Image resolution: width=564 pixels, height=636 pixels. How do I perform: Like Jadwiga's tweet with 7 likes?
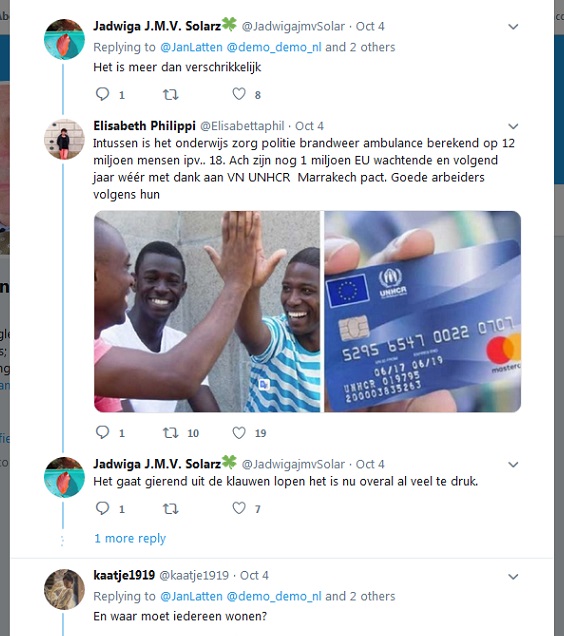click(x=239, y=508)
